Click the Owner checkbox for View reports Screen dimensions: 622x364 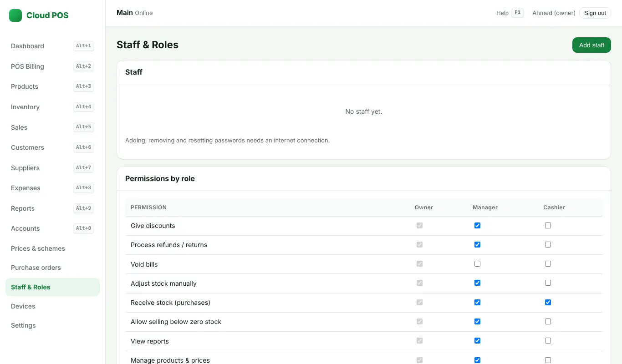pos(419,340)
